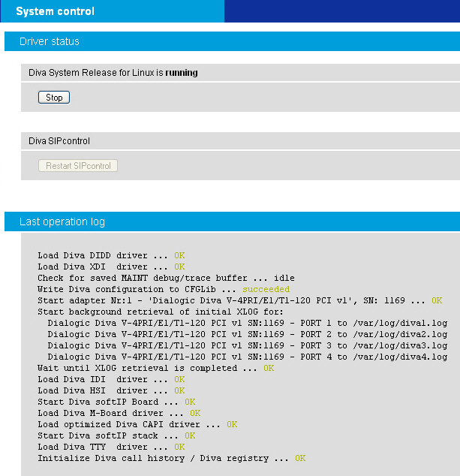Click the Stop button
The width and height of the screenshot is (460, 476).
[x=54, y=98]
